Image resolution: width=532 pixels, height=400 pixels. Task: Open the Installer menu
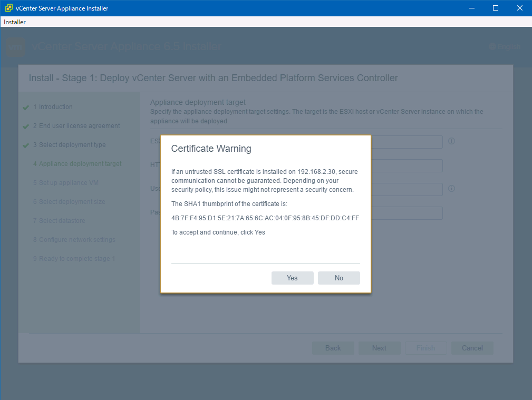(x=15, y=22)
